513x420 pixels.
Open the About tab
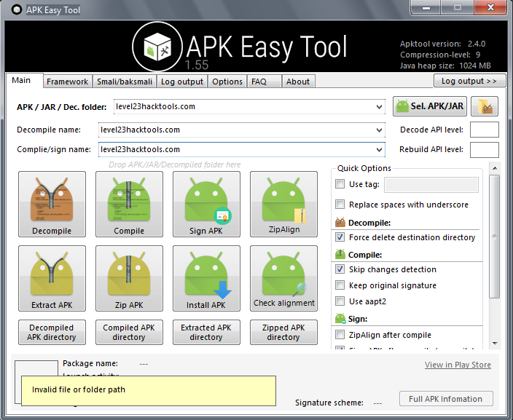click(298, 82)
